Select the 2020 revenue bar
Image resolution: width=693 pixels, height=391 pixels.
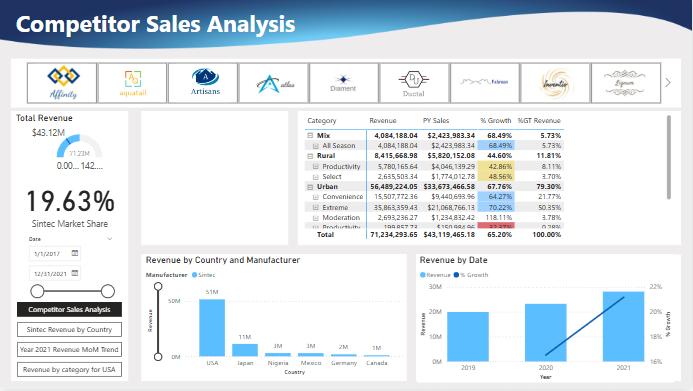point(546,333)
